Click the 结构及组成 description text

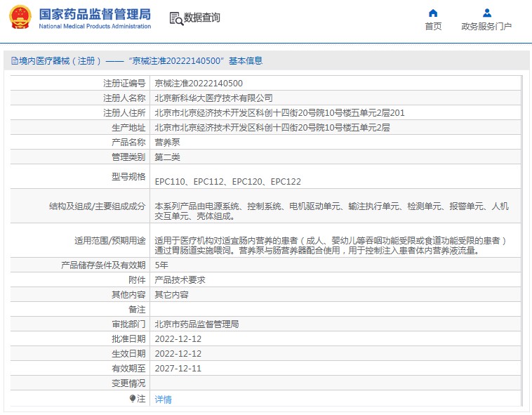(x=331, y=211)
